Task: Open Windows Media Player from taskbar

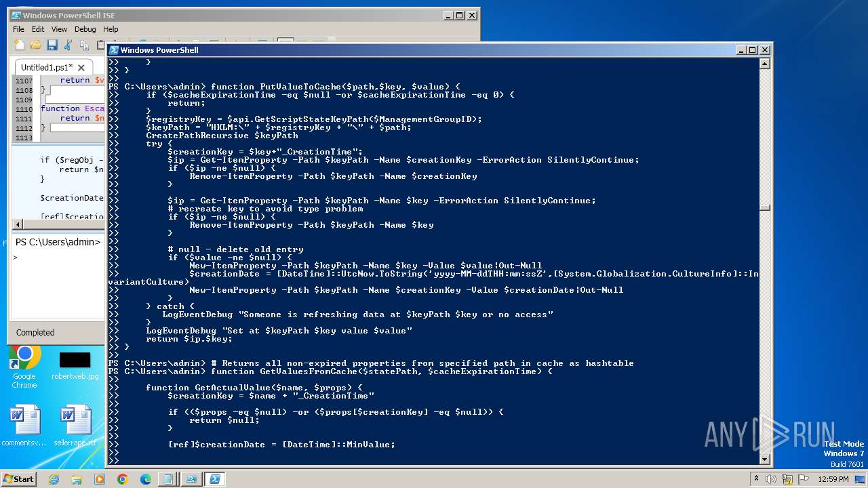Action: pyautogui.click(x=100, y=479)
